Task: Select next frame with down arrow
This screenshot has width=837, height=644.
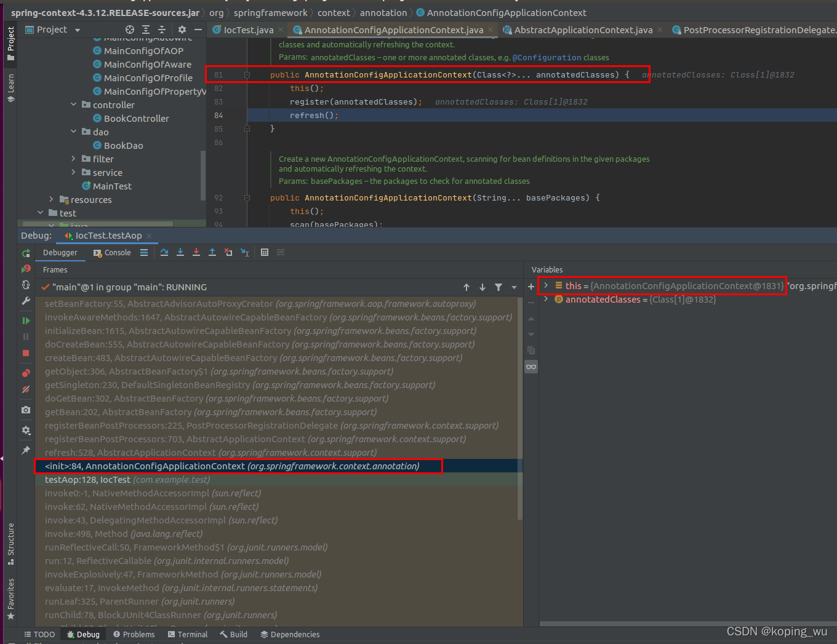Action: [x=483, y=287]
